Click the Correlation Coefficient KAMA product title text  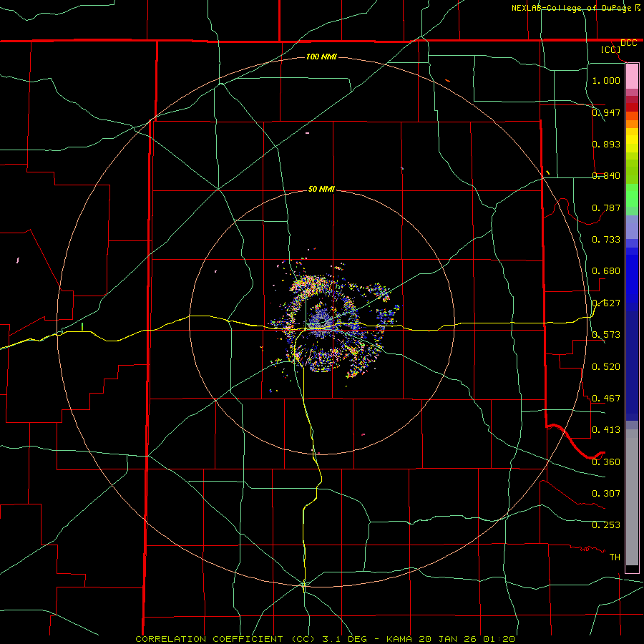tap(326, 639)
